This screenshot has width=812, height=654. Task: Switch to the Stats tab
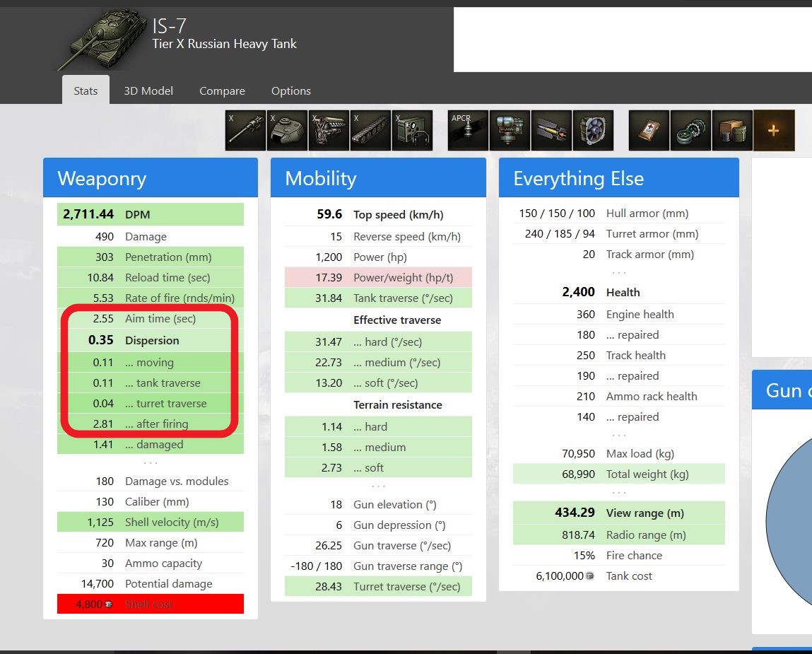pyautogui.click(x=86, y=90)
